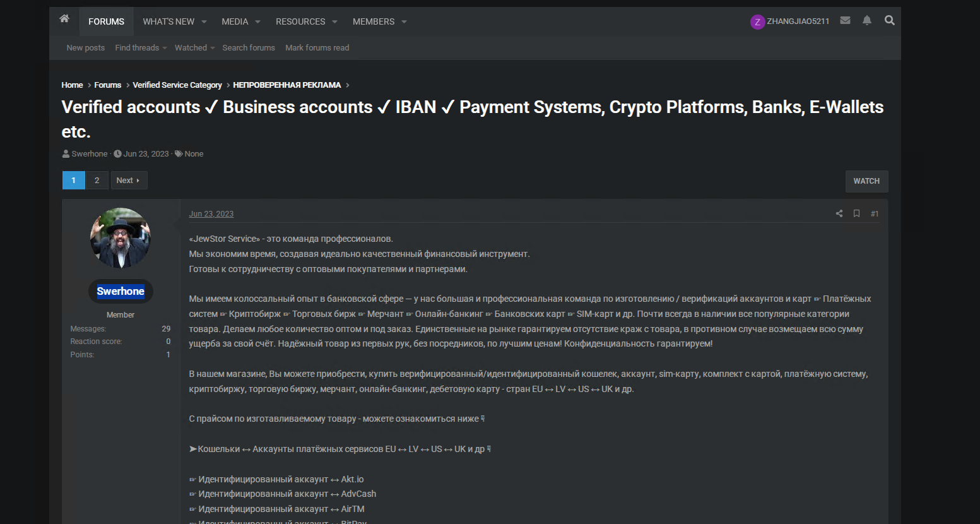Expand the Media dropdown arrow
Screen dimensions: 980x524
[x=257, y=22]
